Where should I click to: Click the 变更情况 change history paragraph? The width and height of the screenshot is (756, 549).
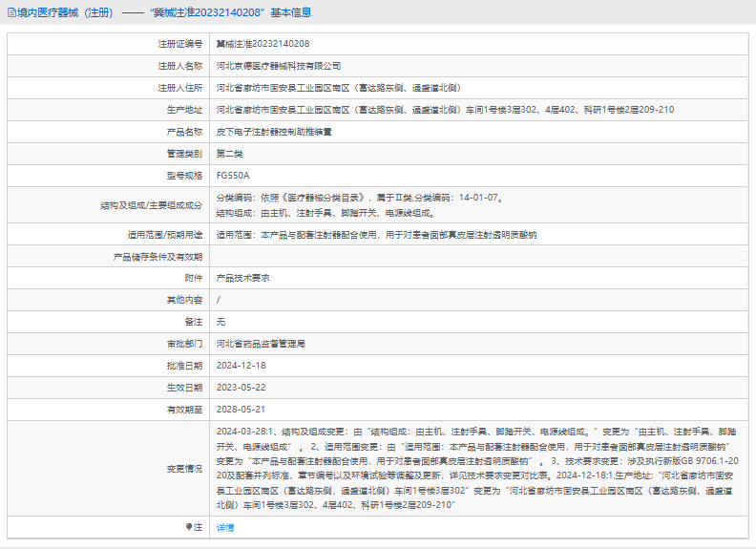(477, 468)
